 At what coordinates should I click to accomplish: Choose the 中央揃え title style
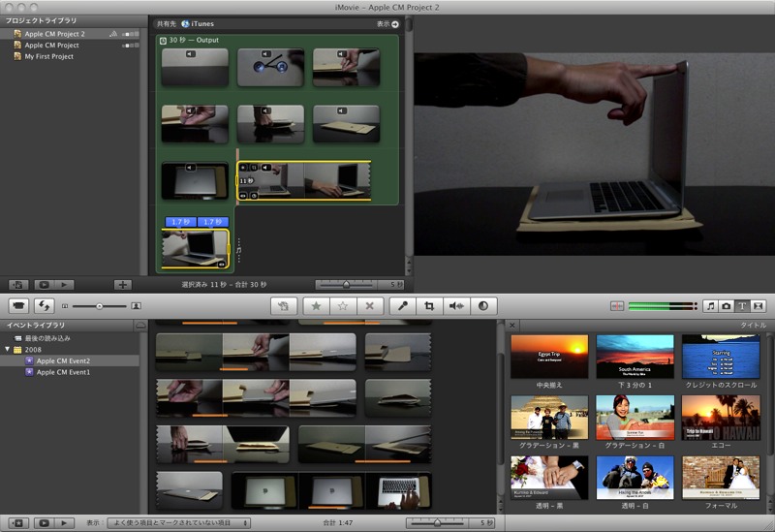(549, 357)
